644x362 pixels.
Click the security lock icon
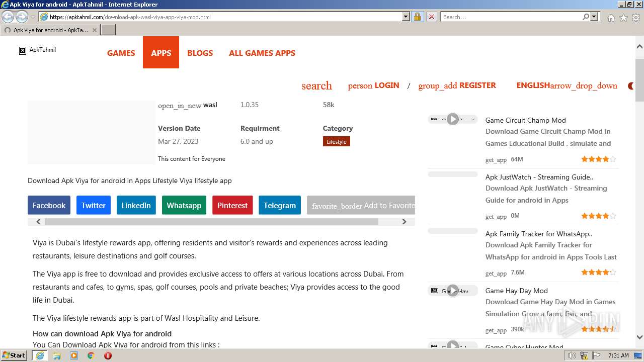417,17
